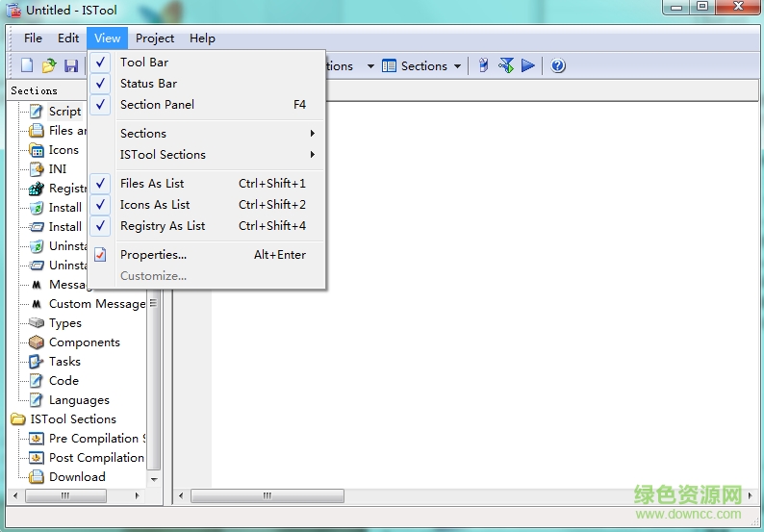The image size is (764, 532).
Task: Open the File menu
Action: (x=33, y=38)
